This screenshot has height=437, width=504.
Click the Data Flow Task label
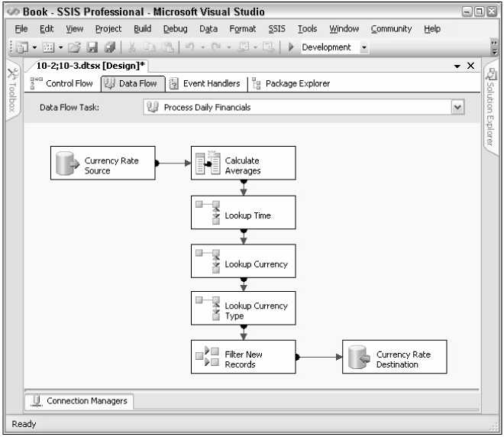click(x=69, y=108)
